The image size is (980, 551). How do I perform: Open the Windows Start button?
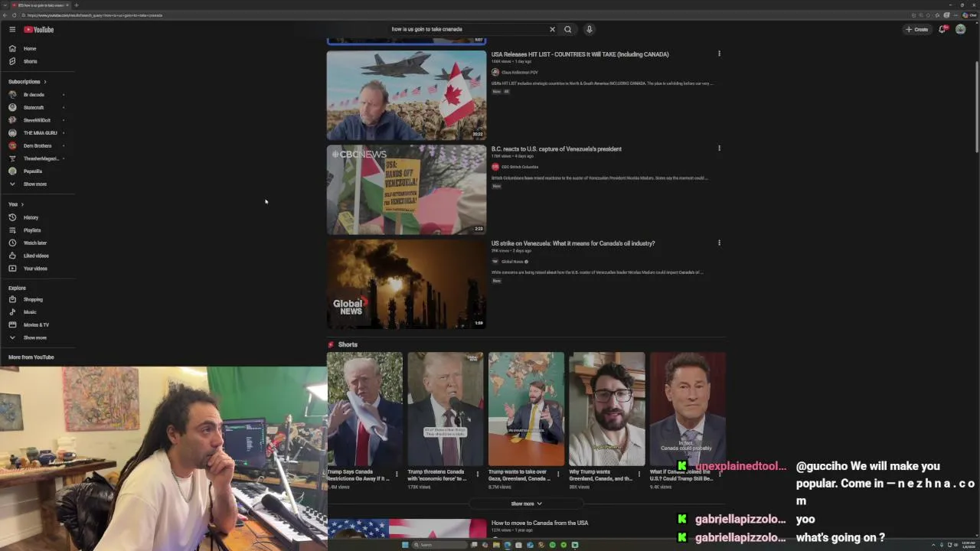click(405, 545)
